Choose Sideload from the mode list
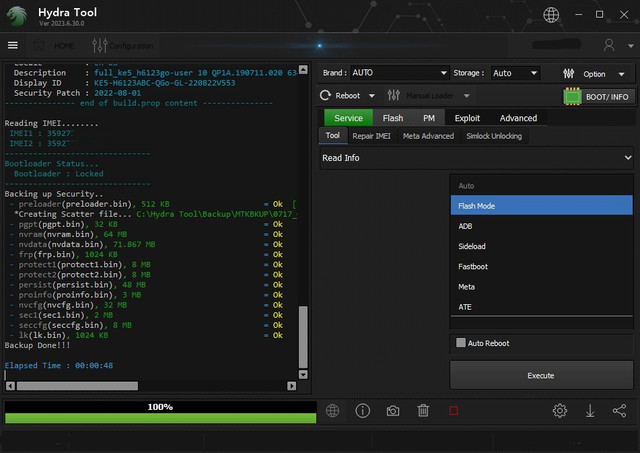640x453 pixels. [x=542, y=246]
